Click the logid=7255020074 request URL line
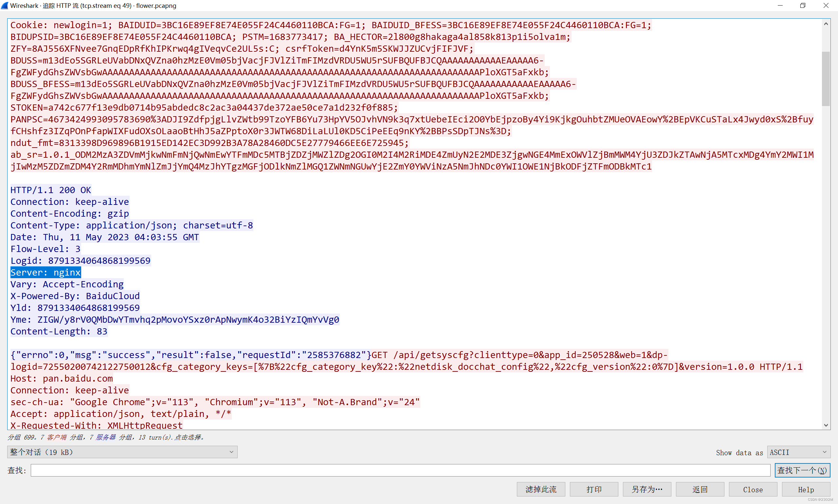 pyautogui.click(x=407, y=367)
